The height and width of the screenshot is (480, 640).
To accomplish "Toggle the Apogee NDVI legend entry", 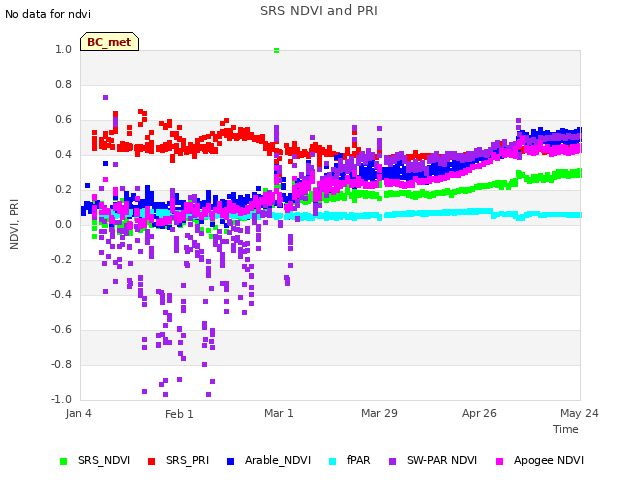I will [x=540, y=461].
